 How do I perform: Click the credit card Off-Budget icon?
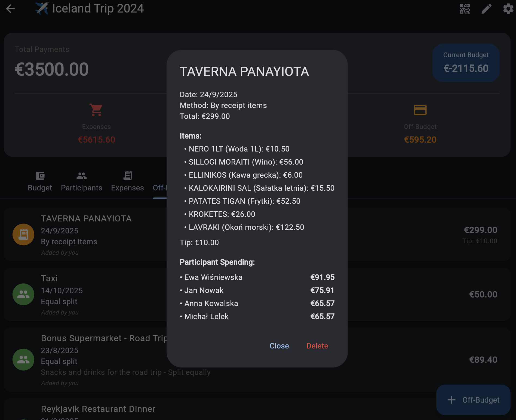point(420,110)
